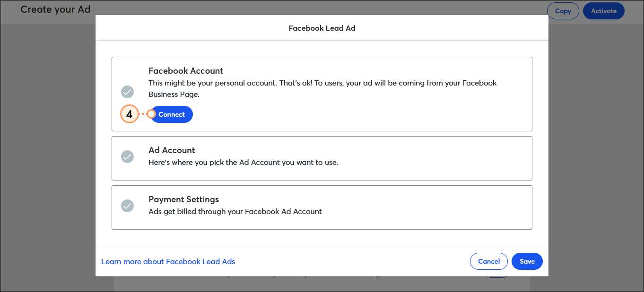This screenshot has height=292, width=644.
Task: Click the 'Create your Ad' page title
Action: point(55,9)
